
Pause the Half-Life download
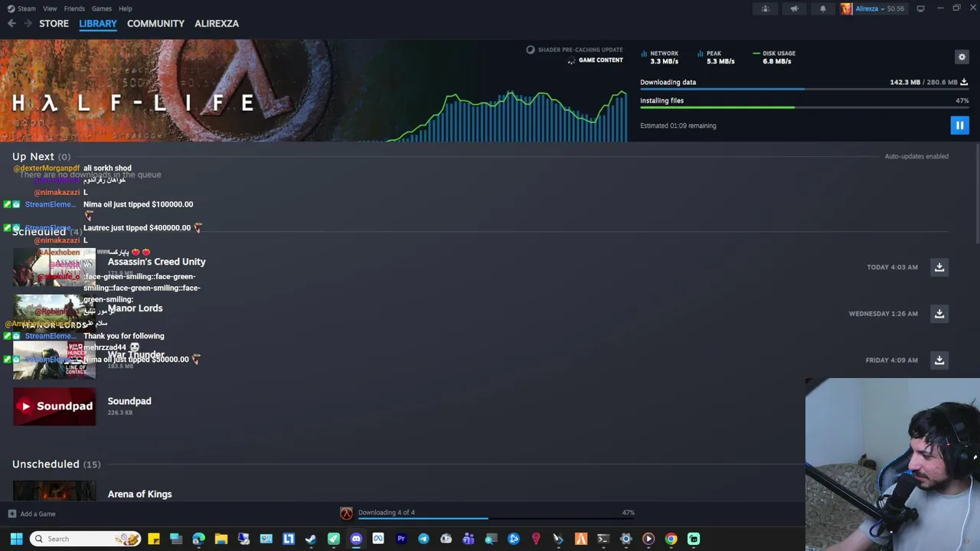959,126
